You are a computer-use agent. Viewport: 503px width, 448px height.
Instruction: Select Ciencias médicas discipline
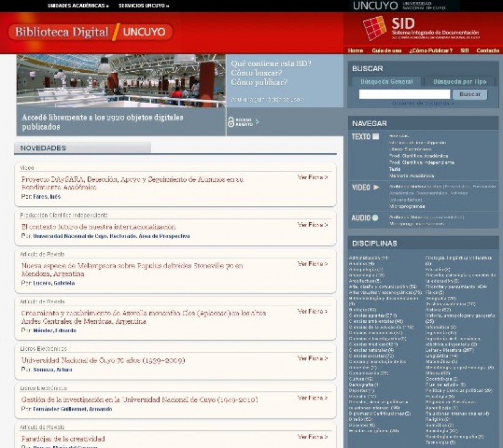373,345
